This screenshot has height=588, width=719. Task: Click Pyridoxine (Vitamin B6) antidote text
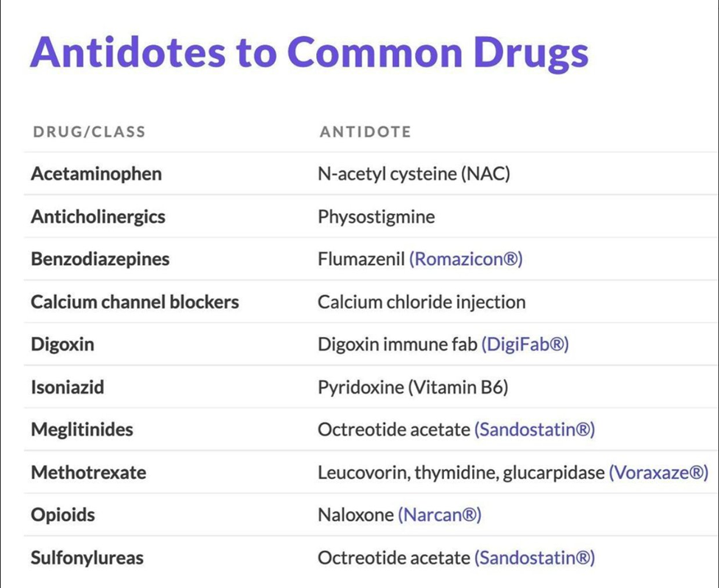coord(413,387)
